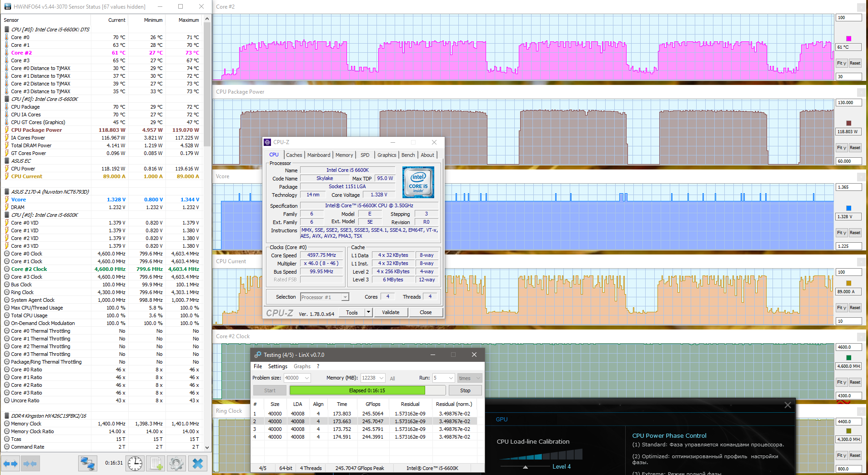This screenshot has height=475, width=868.
Task: Open HWiNFO sensor settings gear icon
Action: pyautogui.click(x=176, y=464)
